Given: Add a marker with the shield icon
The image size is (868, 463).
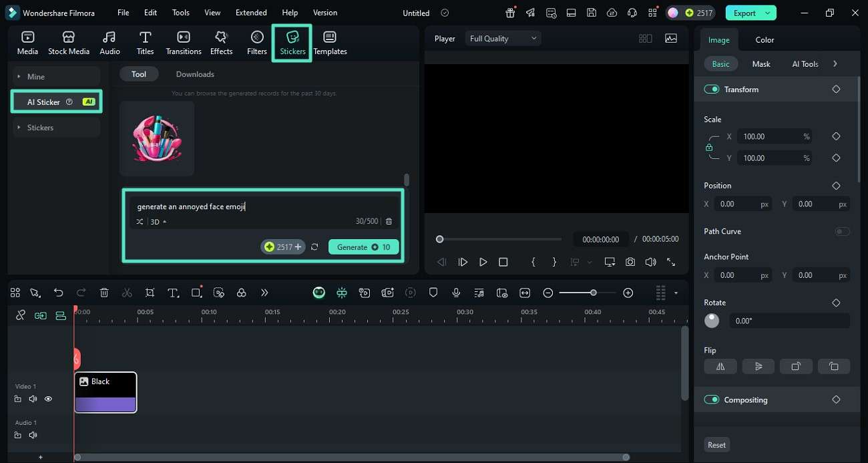Looking at the screenshot, I should [x=433, y=293].
